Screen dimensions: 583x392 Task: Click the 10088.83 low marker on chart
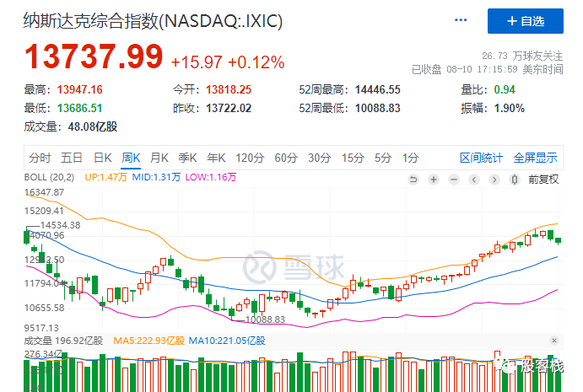[265, 320]
